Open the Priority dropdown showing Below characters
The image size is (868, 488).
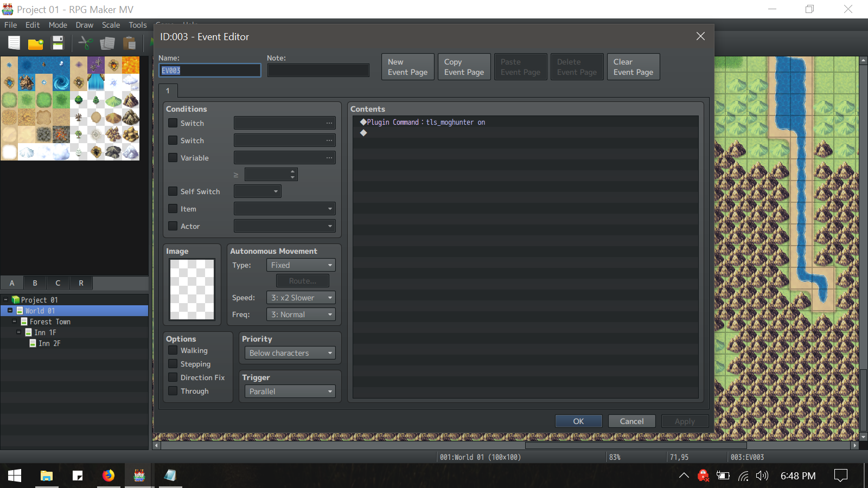coord(290,353)
